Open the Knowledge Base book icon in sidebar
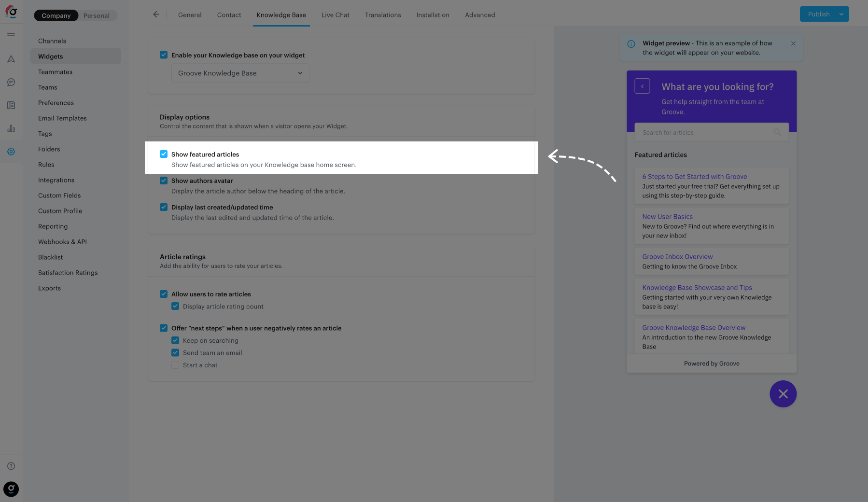868x502 pixels. 11,105
